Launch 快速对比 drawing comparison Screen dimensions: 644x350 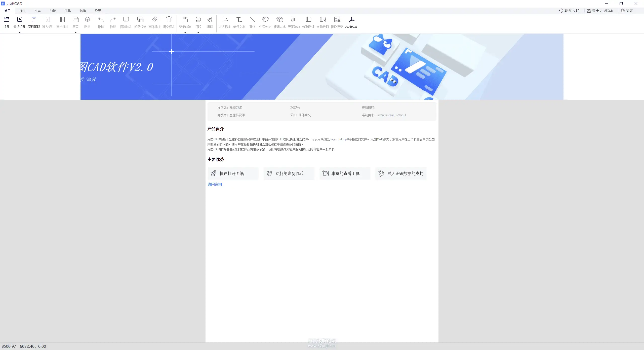pos(265,23)
